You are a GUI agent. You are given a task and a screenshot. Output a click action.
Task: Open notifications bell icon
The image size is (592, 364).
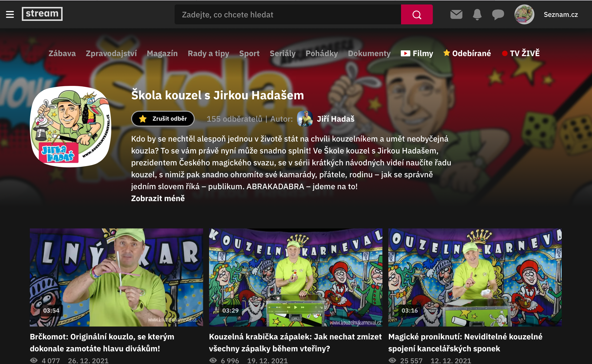[477, 14]
